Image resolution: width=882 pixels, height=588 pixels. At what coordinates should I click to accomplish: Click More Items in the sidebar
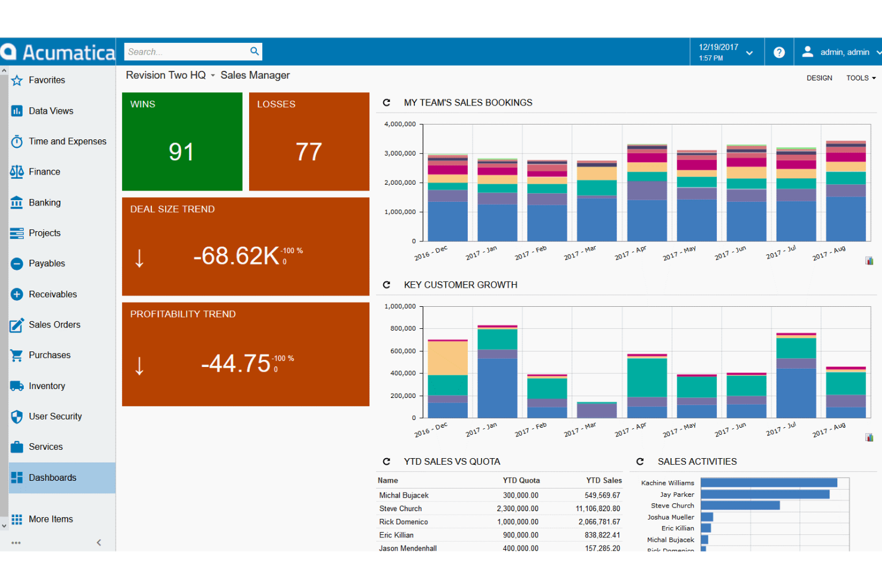[x=62, y=519]
